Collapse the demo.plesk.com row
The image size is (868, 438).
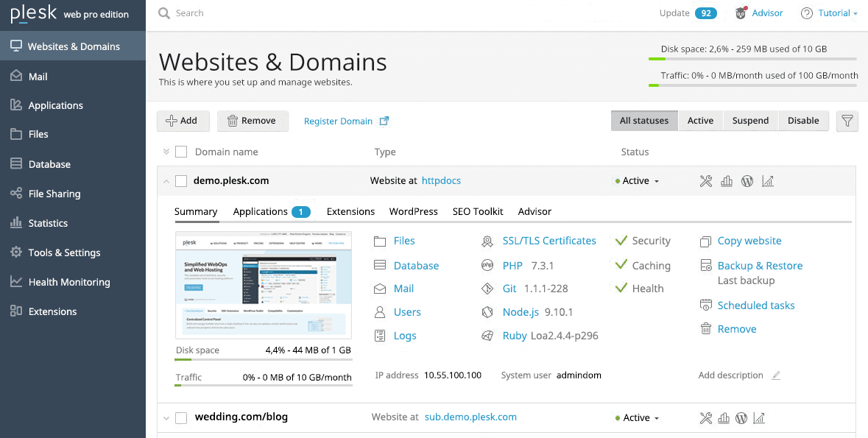click(x=166, y=181)
